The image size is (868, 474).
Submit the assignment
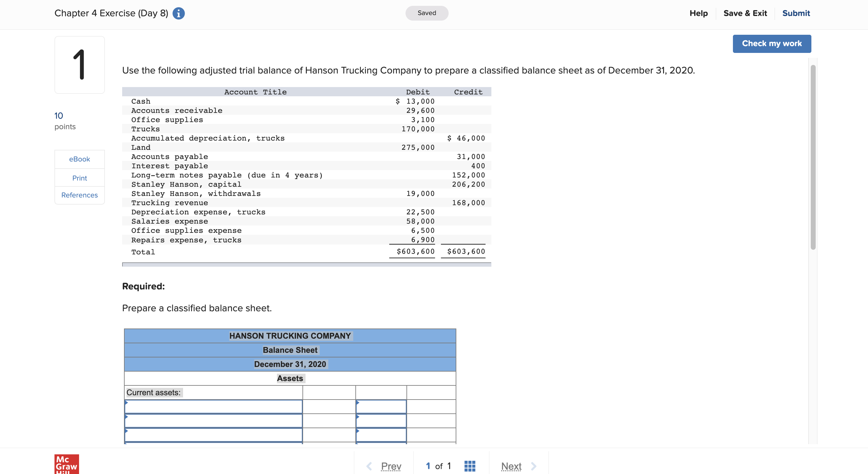tap(796, 14)
